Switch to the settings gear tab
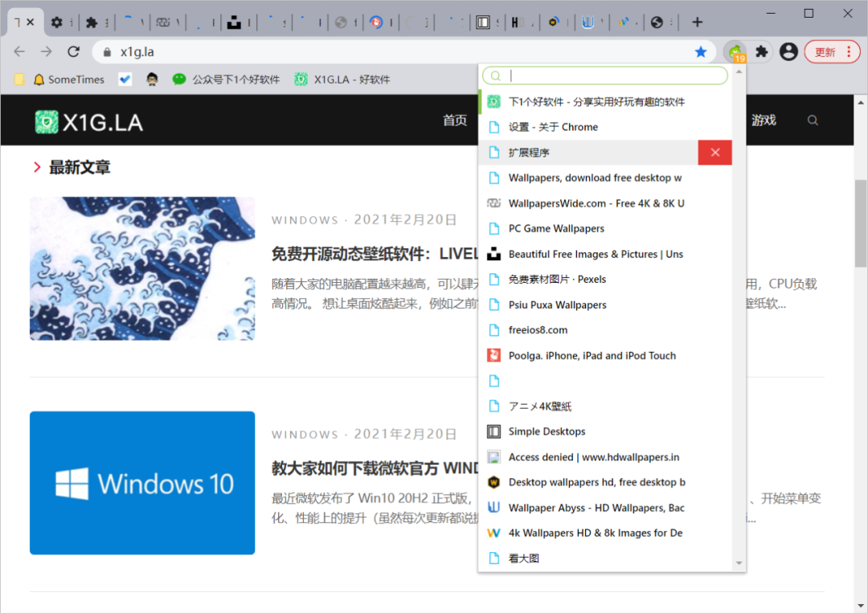Screen dimensions: 868x613 pos(57,22)
